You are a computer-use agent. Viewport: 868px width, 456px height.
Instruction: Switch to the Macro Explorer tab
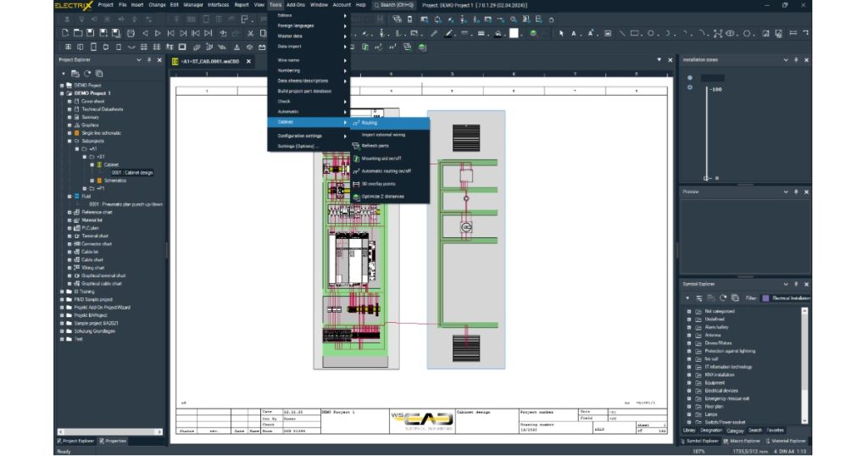coord(743,441)
